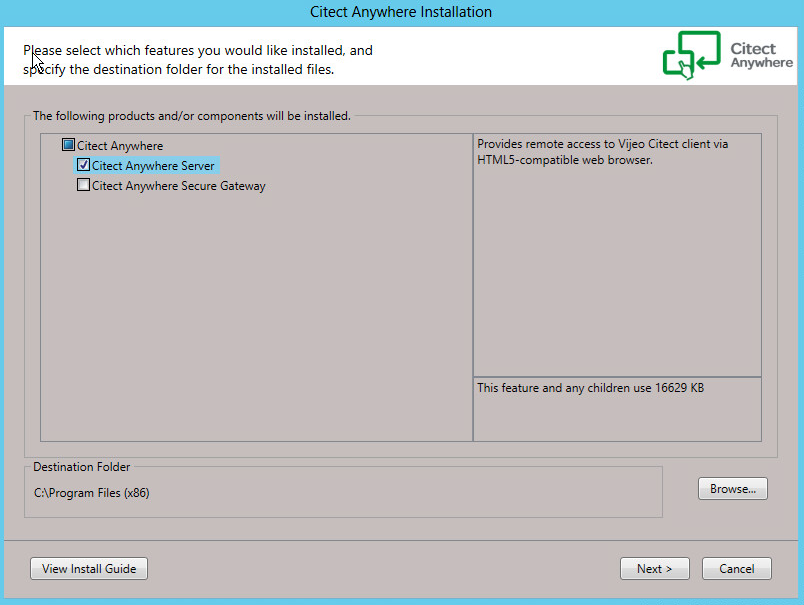Screen dimensions: 804x605
Task: Uncheck the Citect Anywhere Server checkbox
Action: (83, 165)
